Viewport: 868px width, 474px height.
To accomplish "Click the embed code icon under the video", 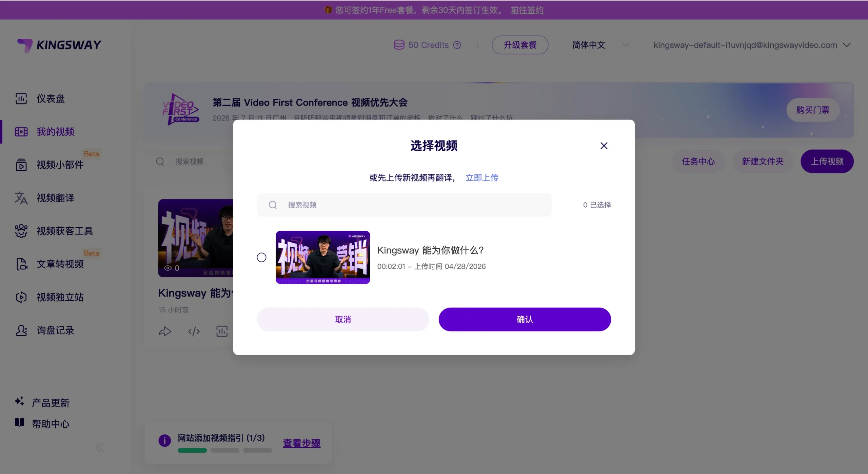I will click(194, 331).
